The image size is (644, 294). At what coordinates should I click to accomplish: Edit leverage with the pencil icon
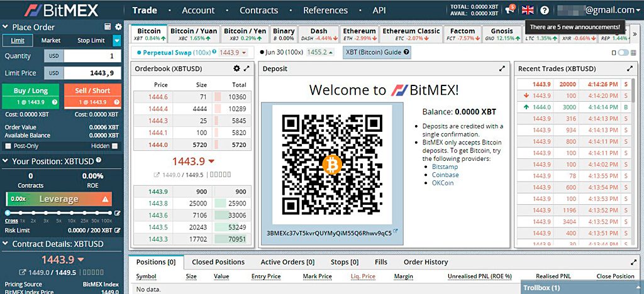click(118, 213)
